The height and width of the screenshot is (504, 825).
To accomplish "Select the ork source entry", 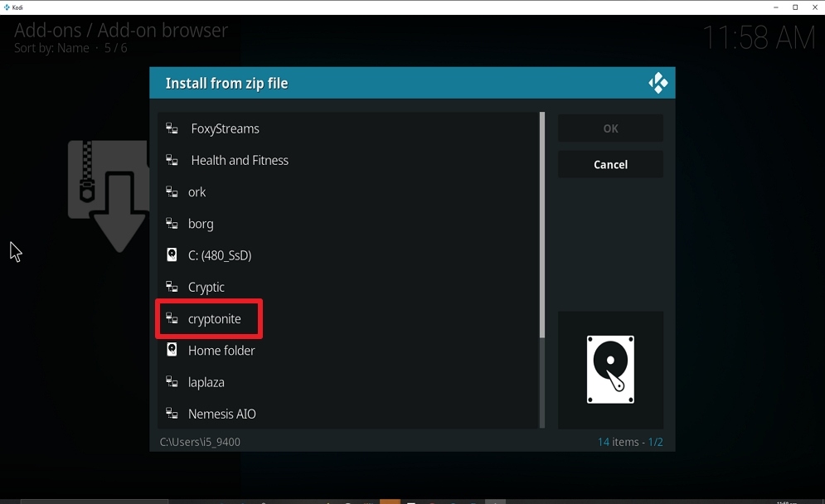I will (348, 192).
